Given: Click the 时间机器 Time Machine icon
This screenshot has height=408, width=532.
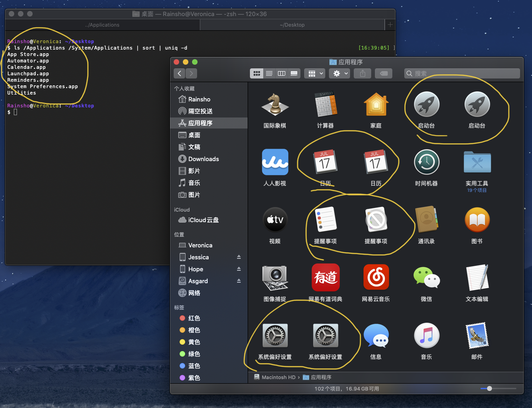Looking at the screenshot, I should coord(426,162).
